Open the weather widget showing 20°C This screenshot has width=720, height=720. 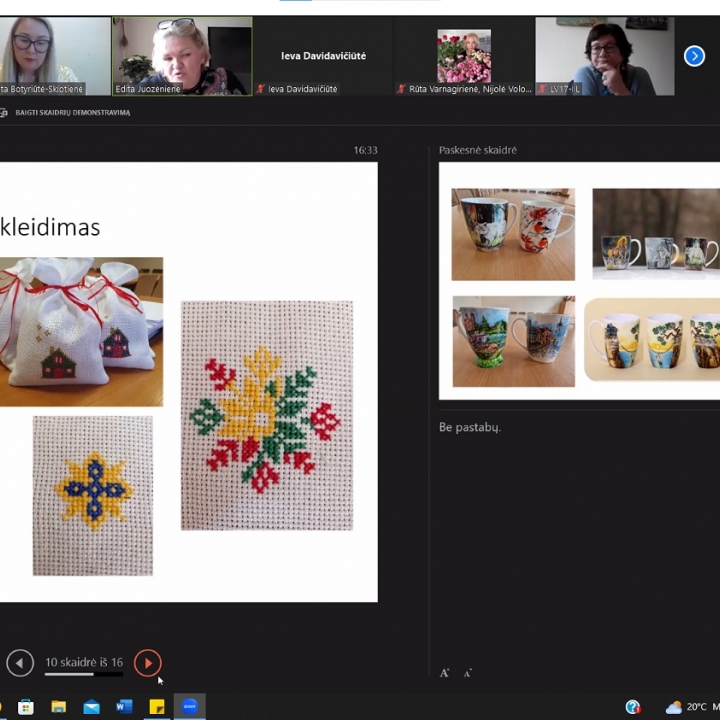(688, 707)
